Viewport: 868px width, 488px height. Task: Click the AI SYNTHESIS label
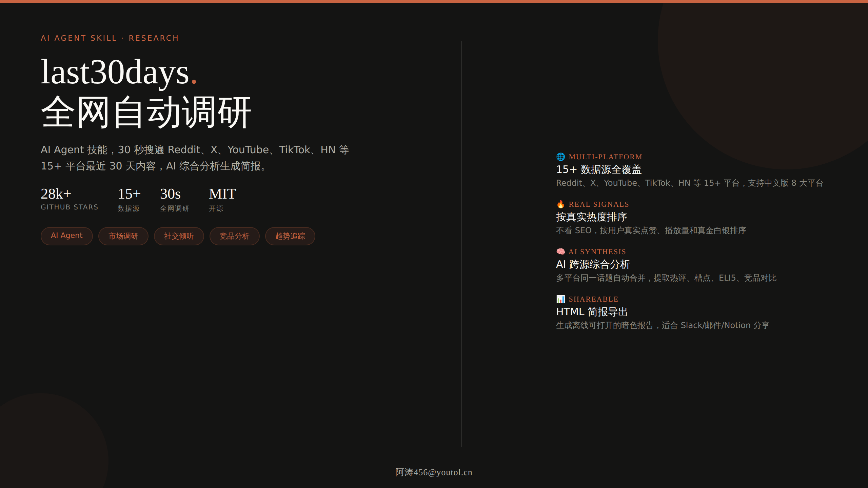click(x=597, y=252)
